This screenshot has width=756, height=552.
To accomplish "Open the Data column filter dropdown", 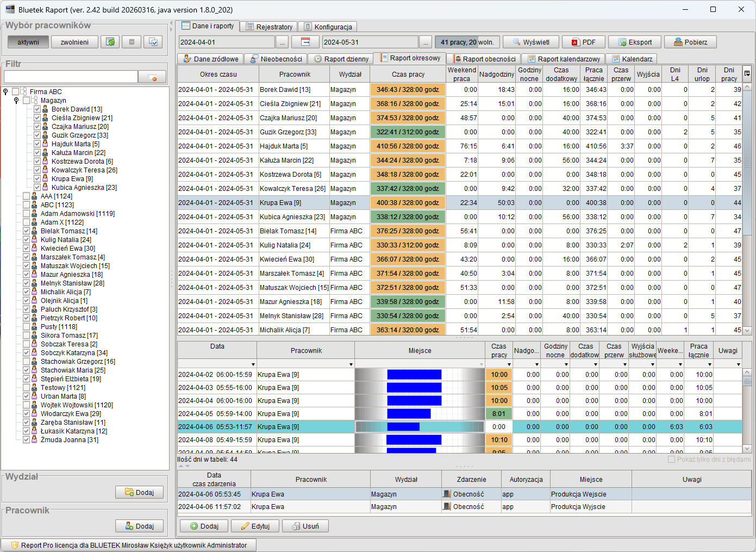I will coord(253,364).
